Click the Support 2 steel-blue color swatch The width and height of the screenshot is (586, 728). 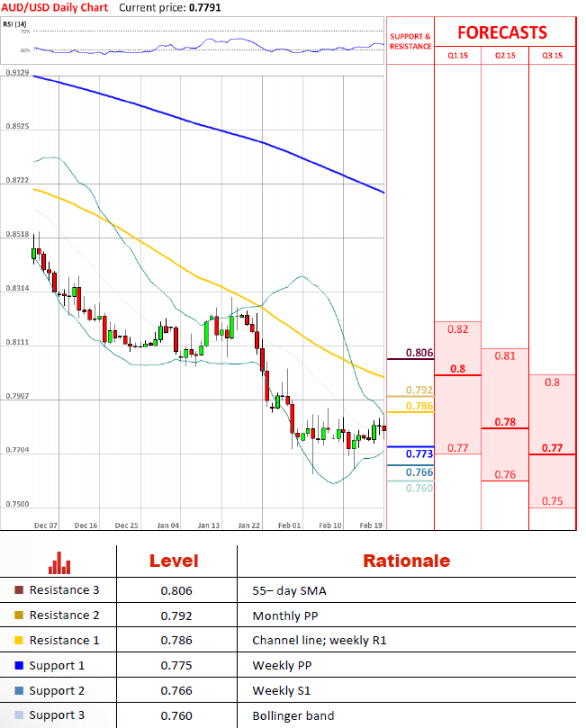[x=19, y=690]
